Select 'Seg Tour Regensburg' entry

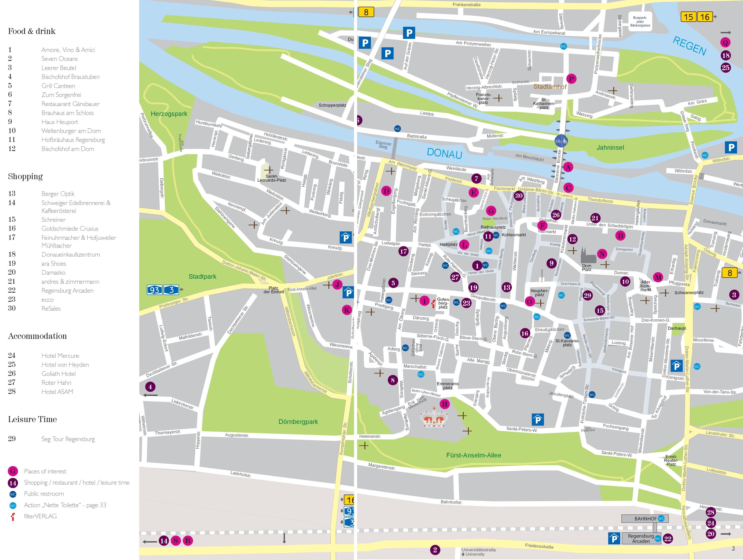click(x=68, y=439)
